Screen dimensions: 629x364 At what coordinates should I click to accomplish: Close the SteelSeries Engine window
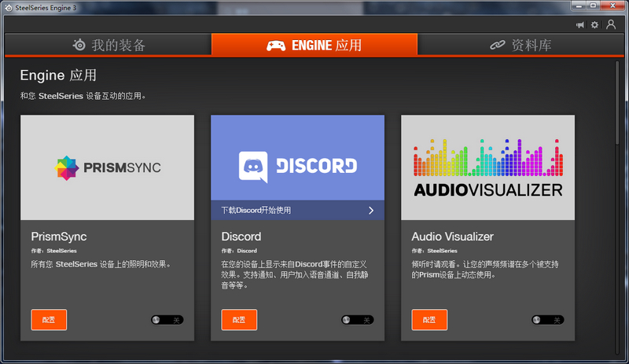click(613, 6)
